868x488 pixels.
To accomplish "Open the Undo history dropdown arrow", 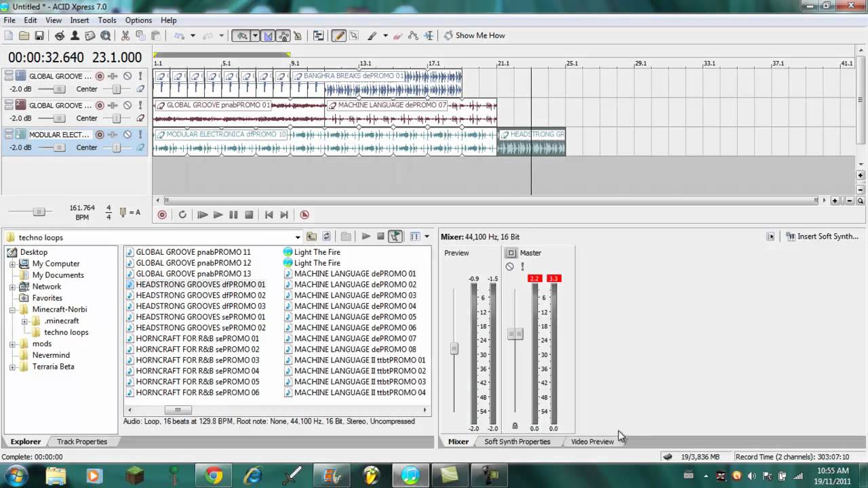I will (x=193, y=35).
